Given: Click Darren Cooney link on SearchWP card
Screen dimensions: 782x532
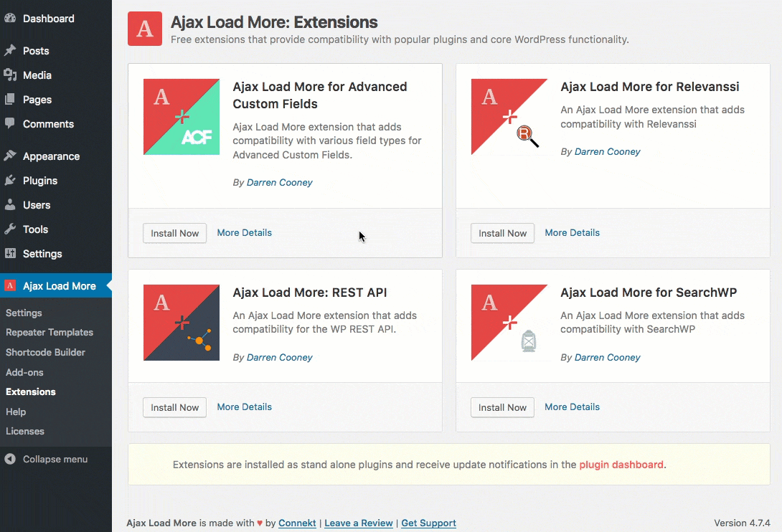Looking at the screenshot, I should click(608, 358).
